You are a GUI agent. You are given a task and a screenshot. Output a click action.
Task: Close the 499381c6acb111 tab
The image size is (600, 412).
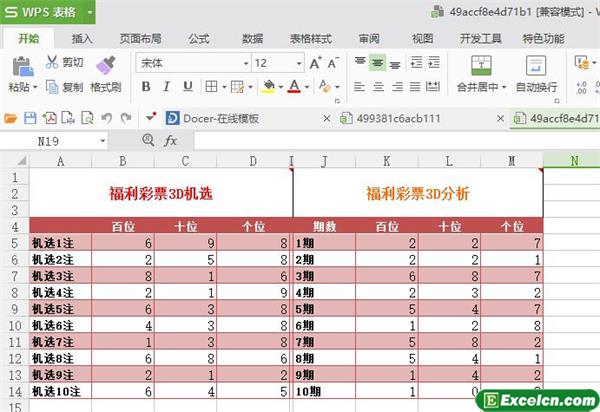pyautogui.click(x=500, y=119)
